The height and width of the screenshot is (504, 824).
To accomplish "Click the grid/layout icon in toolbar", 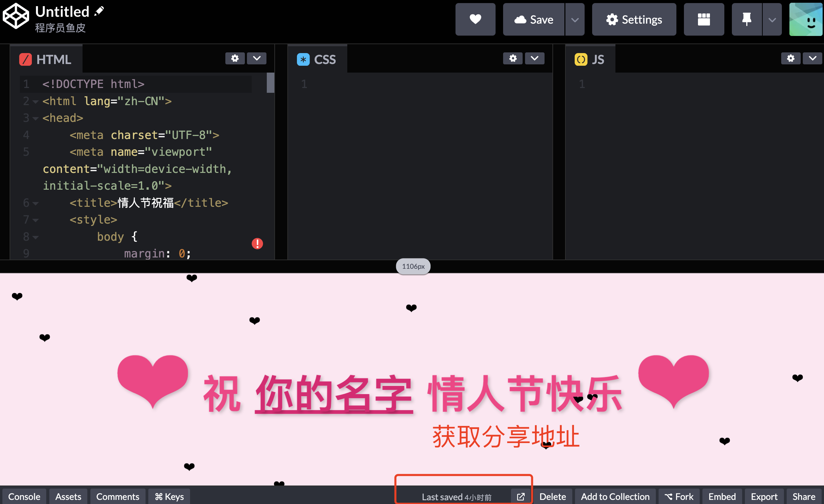I will coord(704,20).
